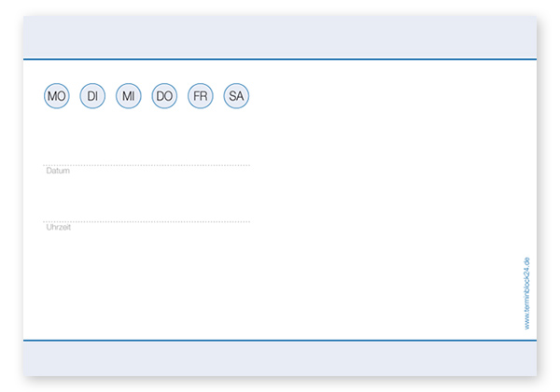Open the www.terminblock24.de vertical link
Screen dimensions: 560x392
tap(526, 292)
